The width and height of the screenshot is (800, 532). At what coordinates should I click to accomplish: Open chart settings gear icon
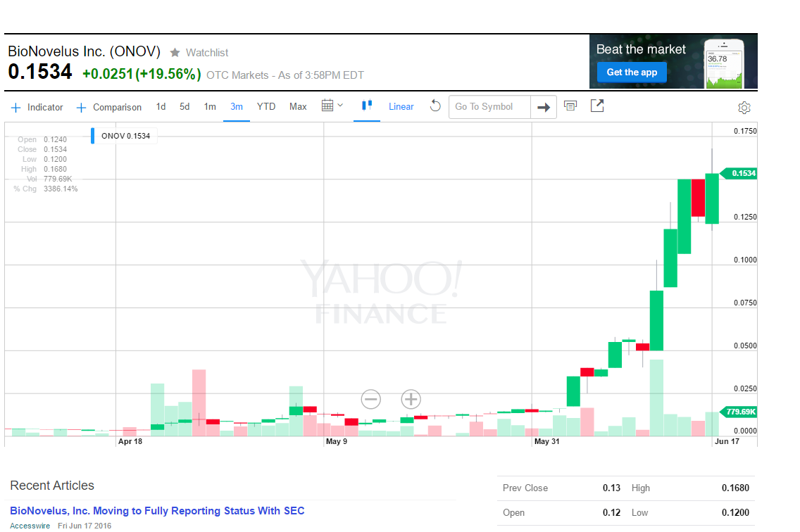click(x=744, y=108)
